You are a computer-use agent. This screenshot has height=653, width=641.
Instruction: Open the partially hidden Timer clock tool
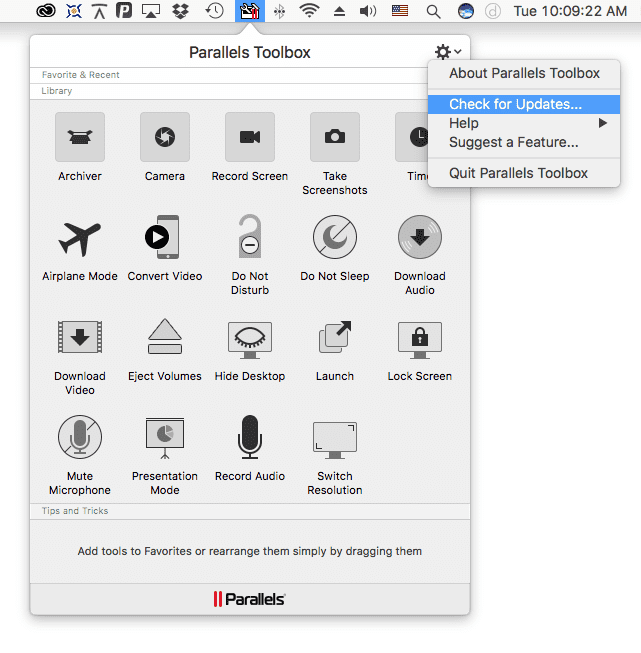pos(412,137)
